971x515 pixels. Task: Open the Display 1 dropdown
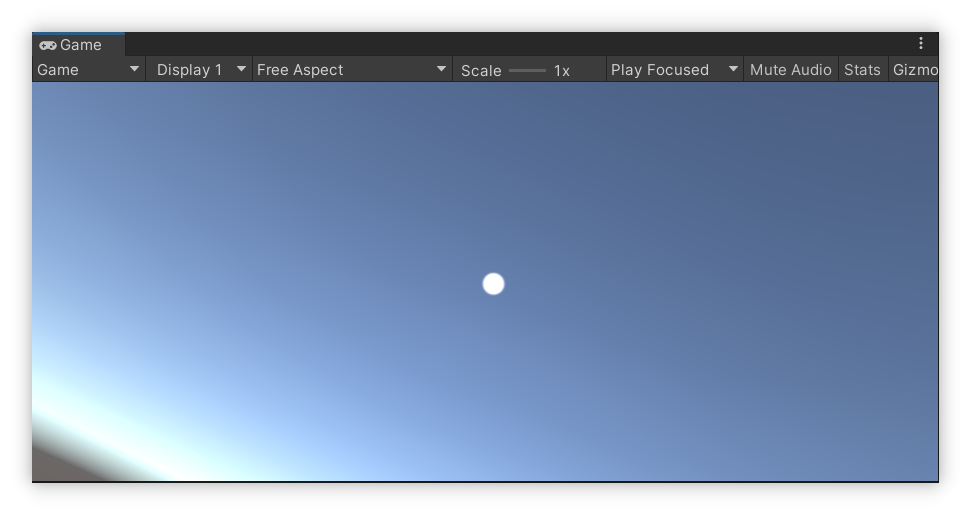[x=190, y=70]
